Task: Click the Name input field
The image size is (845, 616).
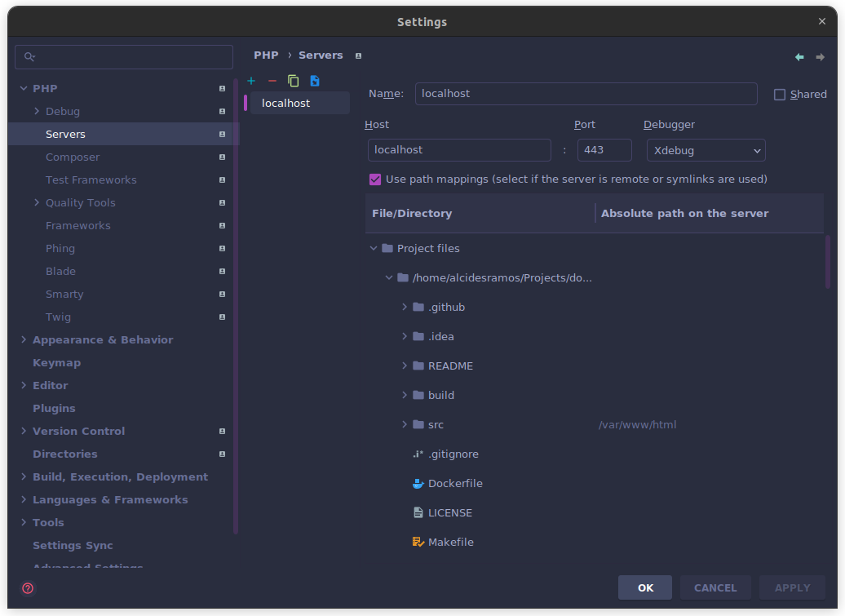Action: tap(586, 94)
